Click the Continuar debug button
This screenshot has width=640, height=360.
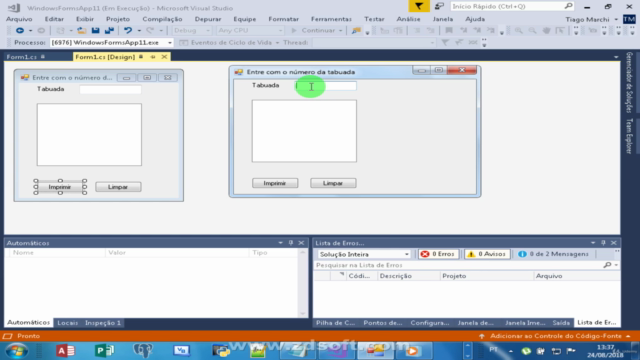[x=318, y=31]
